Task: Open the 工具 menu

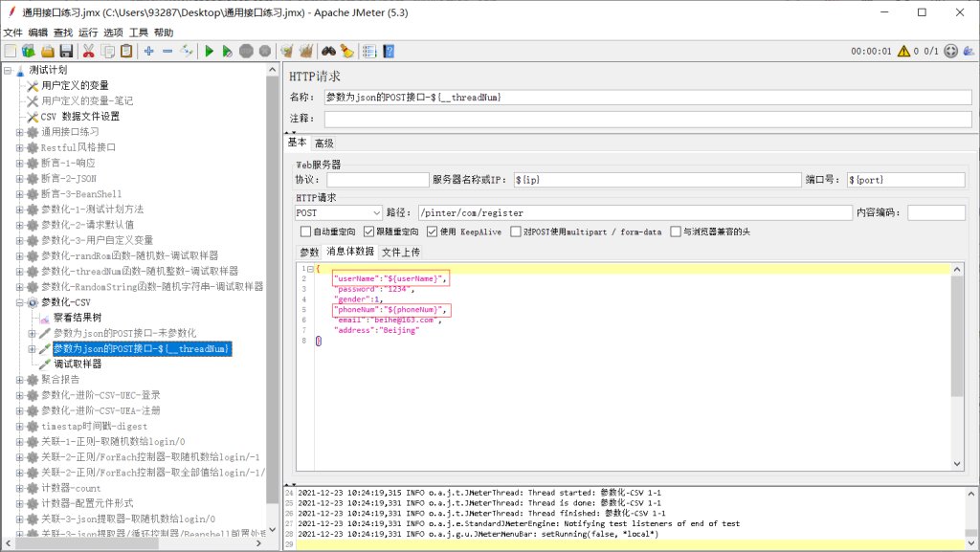Action: coord(138,33)
